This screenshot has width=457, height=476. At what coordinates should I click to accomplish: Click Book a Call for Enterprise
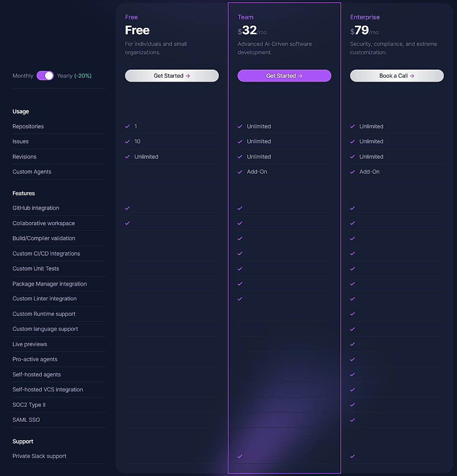click(x=396, y=76)
